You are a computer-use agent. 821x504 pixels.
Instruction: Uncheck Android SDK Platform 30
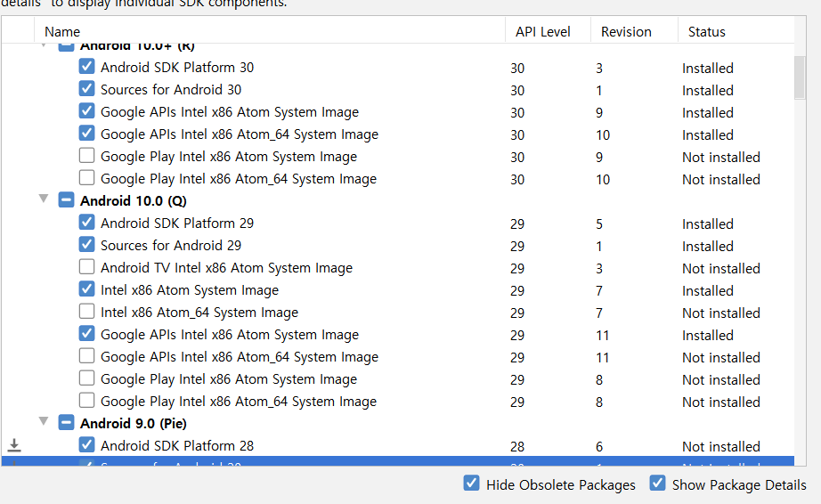click(x=87, y=67)
